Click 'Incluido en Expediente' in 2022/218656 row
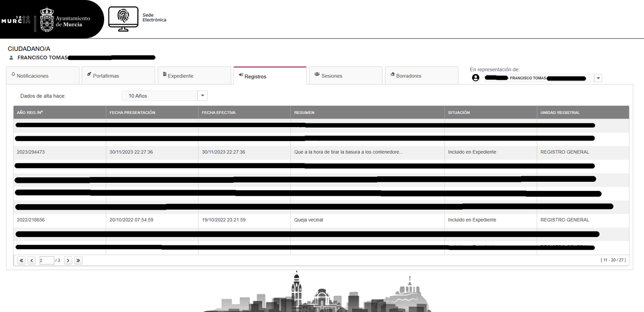This screenshot has height=312, width=644. pyautogui.click(x=472, y=220)
